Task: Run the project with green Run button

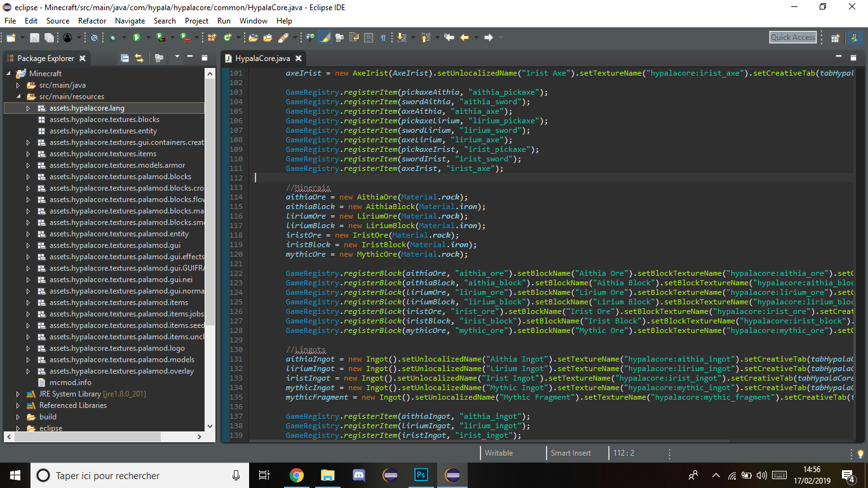Action: pos(136,38)
